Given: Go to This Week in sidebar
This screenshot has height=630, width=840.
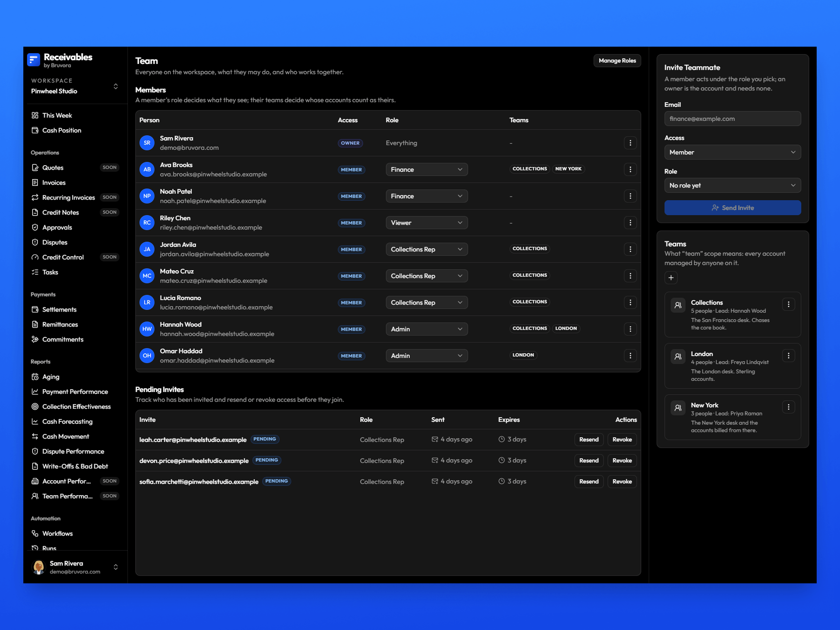Looking at the screenshot, I should click(75, 115).
